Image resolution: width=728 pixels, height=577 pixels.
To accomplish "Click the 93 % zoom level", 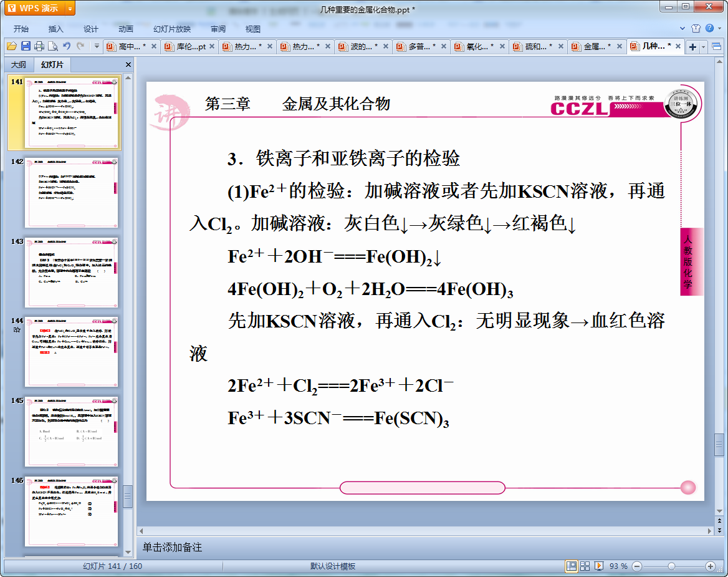I will tap(618, 566).
